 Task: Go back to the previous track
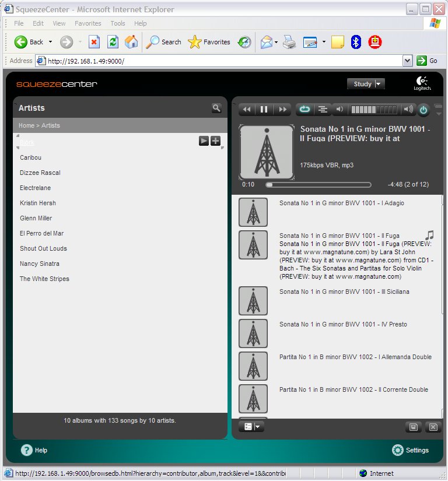point(247,109)
